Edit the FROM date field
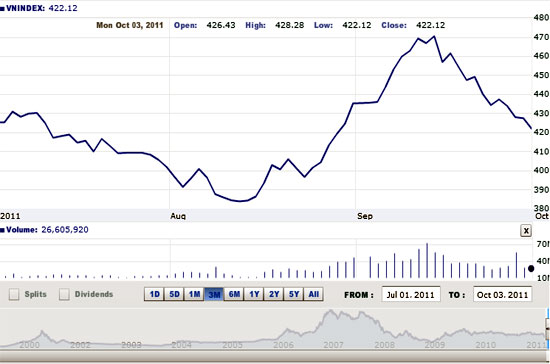550x364 pixels. [411, 295]
